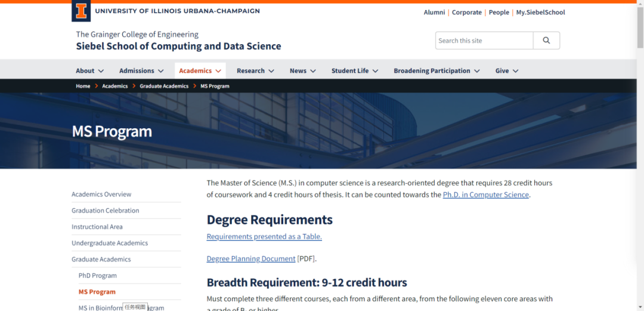Open the Give navigation item
The image size is (644, 311).
point(502,71)
